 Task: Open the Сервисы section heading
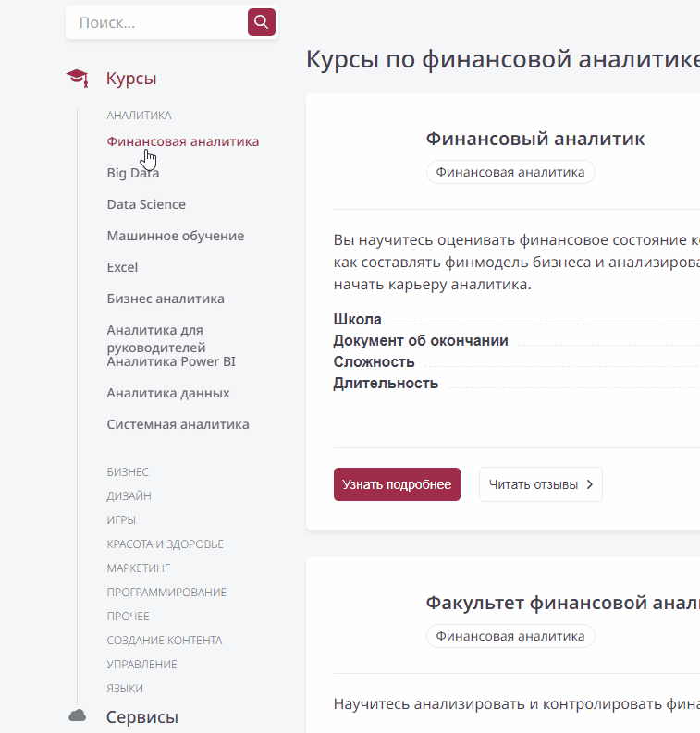pyautogui.click(x=142, y=716)
